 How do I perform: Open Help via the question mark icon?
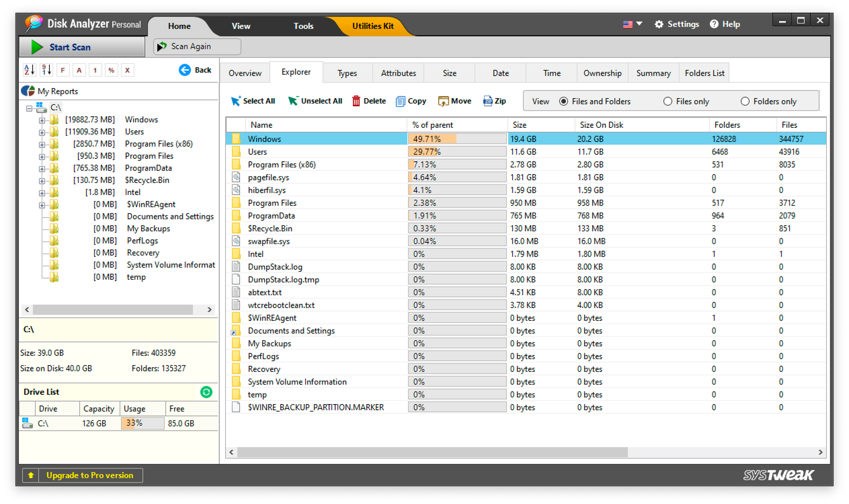[x=714, y=24]
